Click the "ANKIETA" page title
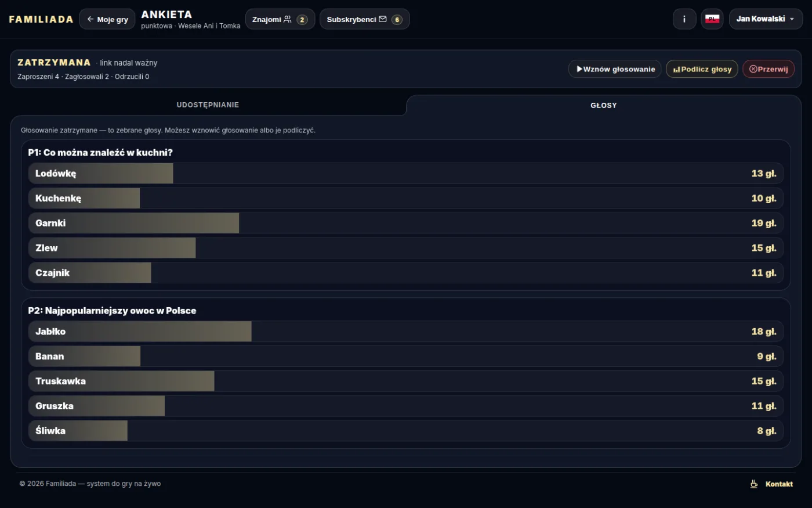This screenshot has height=508, width=812. pyautogui.click(x=166, y=15)
